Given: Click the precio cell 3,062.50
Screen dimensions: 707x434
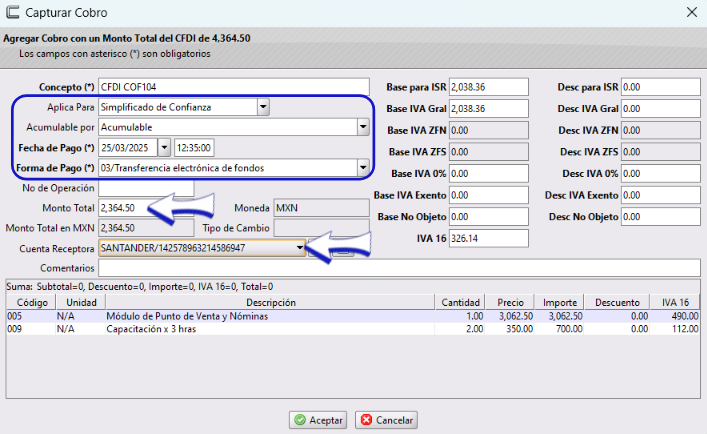Looking at the screenshot, I should click(510, 316).
